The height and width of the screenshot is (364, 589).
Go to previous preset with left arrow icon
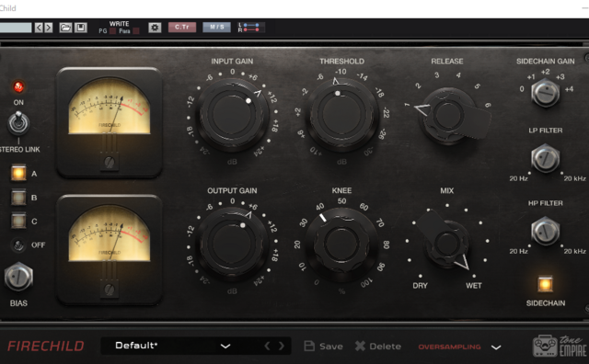point(39,28)
